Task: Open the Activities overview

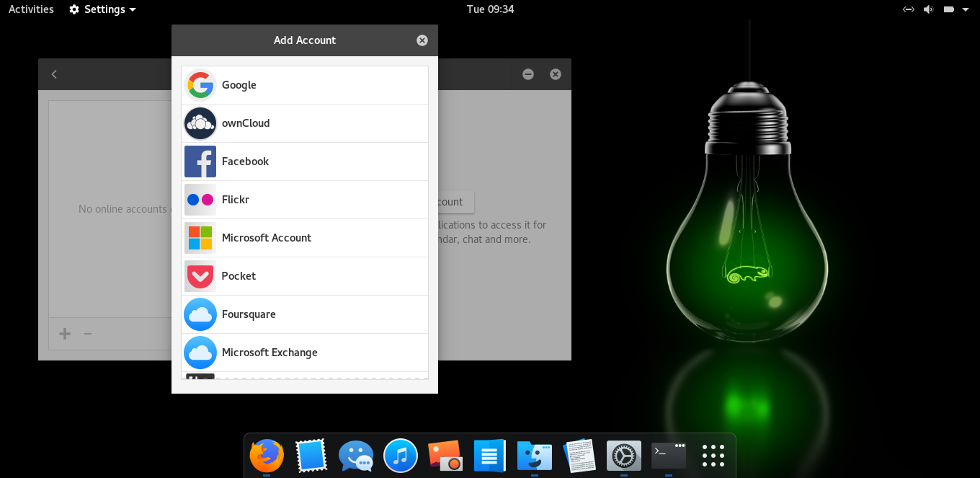Action: click(x=31, y=9)
